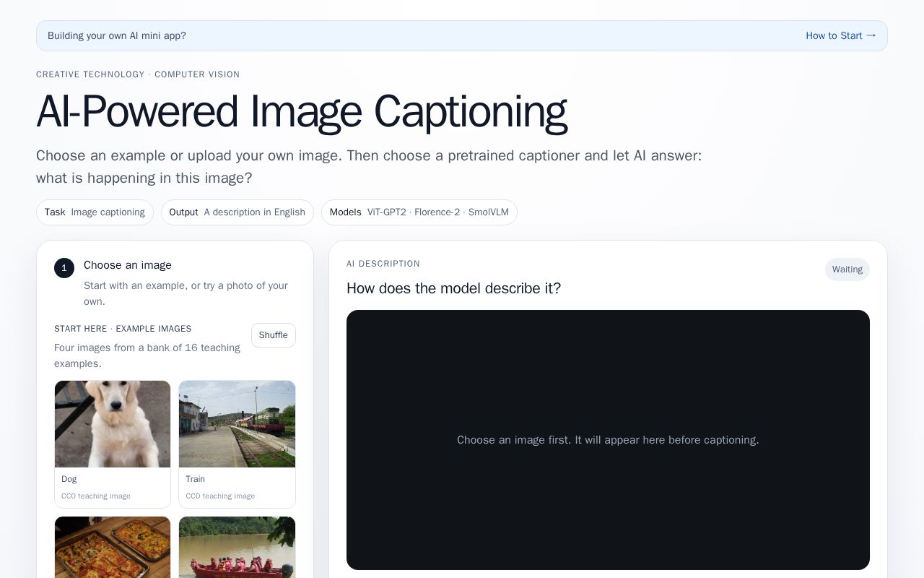This screenshot has width=924, height=578.
Task: Click 'Creative Technology · Computer Vision' label
Action: (x=138, y=74)
